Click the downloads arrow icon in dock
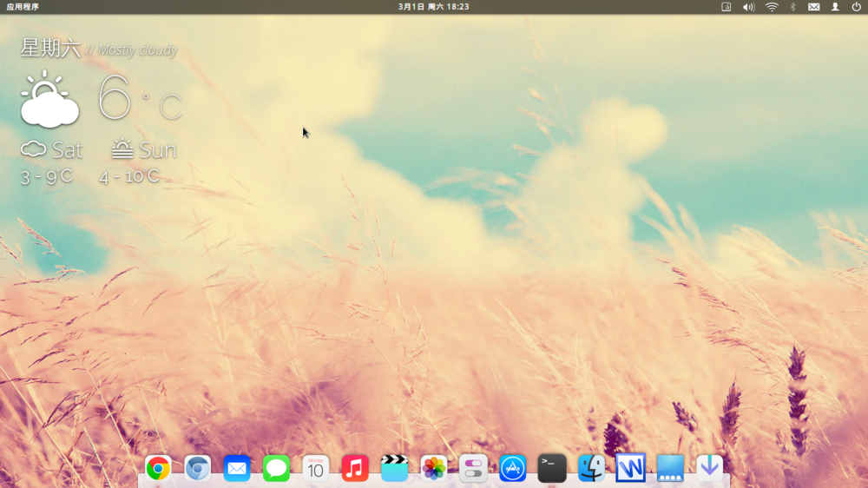Image resolution: width=868 pixels, height=488 pixels. tap(710, 468)
